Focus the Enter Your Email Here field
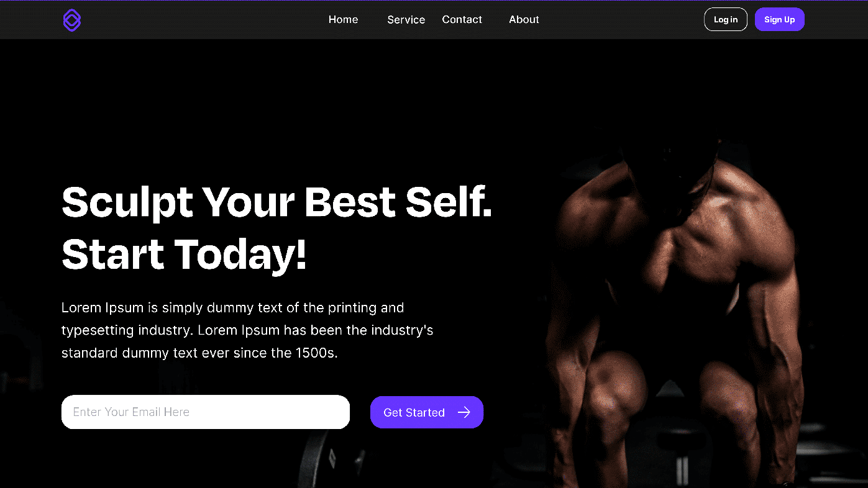Screen dimensions: 868x488 (206, 412)
